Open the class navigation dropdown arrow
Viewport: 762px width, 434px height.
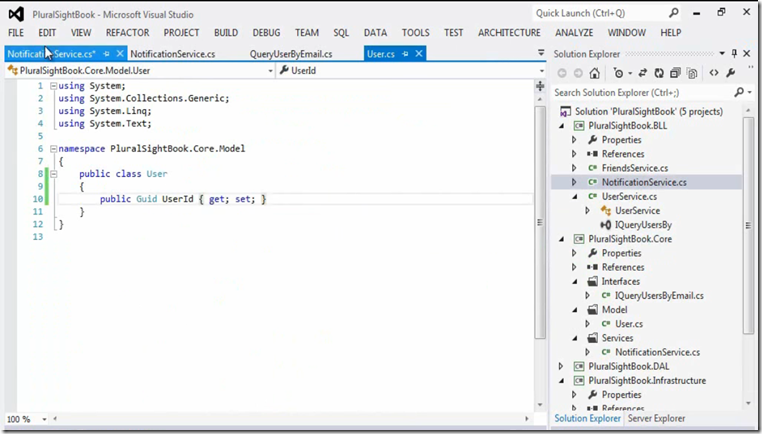point(271,71)
